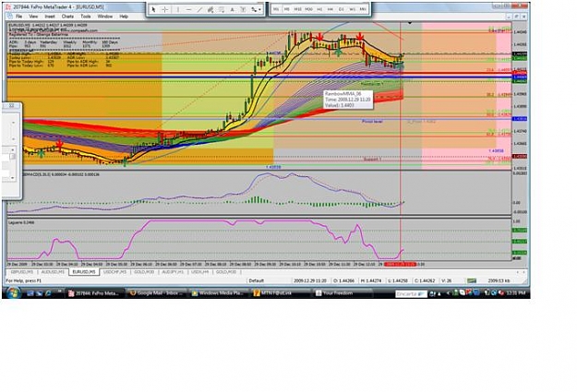577x392 pixels.
Task: Switch chart to M5 timeframe
Action: [x=287, y=9]
